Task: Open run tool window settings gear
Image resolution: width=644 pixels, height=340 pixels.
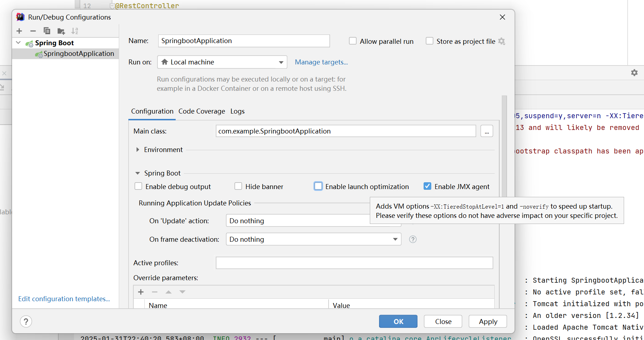Action: pyautogui.click(x=634, y=73)
